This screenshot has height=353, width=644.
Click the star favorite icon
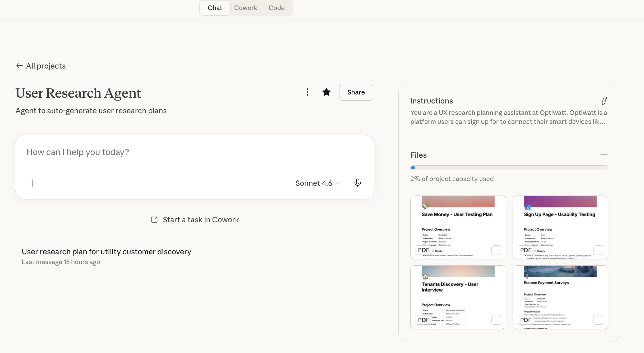[326, 92]
